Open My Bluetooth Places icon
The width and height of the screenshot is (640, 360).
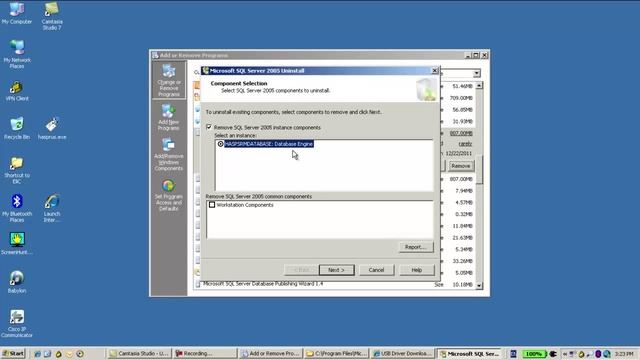(x=17, y=208)
